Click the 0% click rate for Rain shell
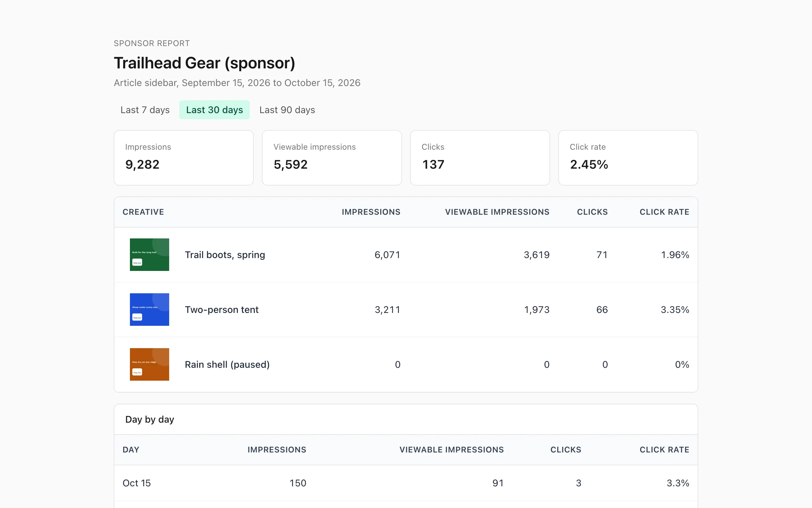The height and width of the screenshot is (508, 812). [x=682, y=364]
